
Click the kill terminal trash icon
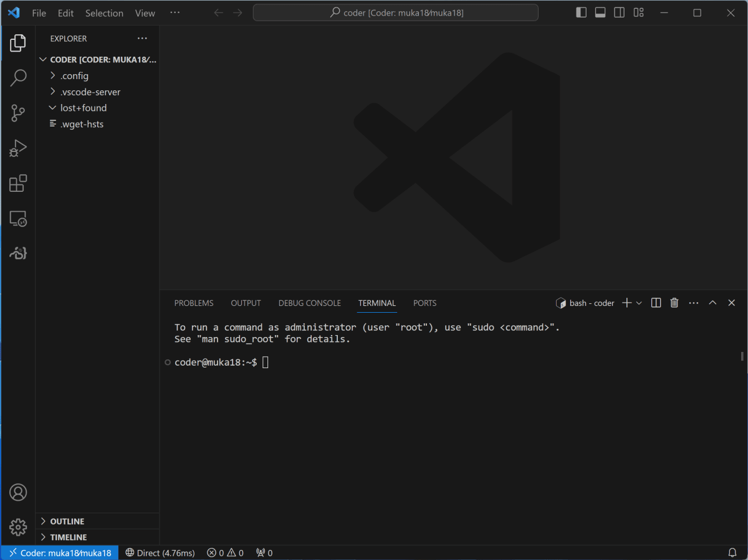point(674,303)
